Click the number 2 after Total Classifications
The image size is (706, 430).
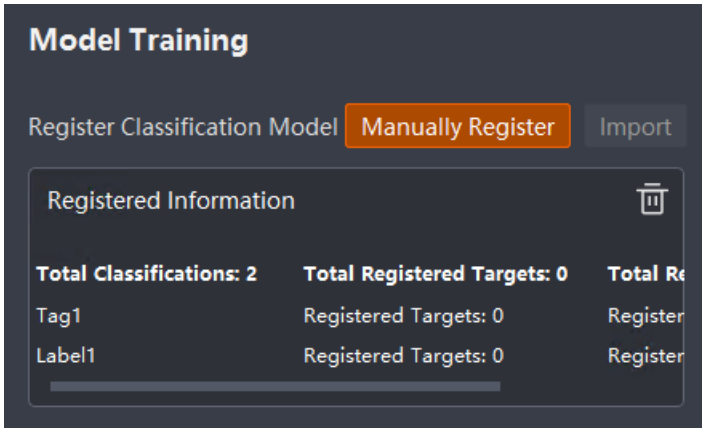coord(251,273)
